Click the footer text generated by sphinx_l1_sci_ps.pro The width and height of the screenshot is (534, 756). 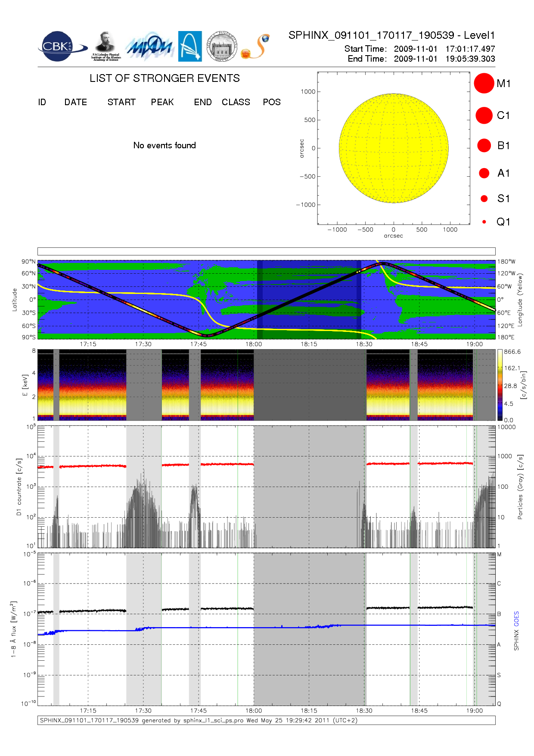pos(199,720)
